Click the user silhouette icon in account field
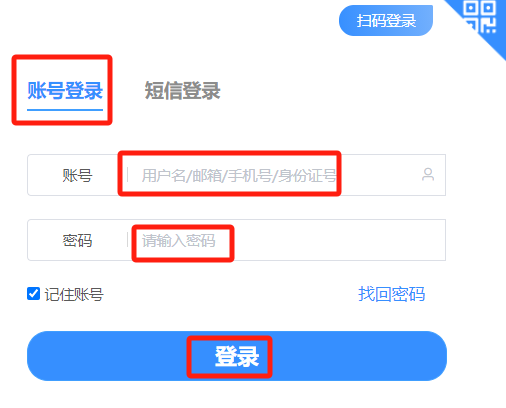 428,174
